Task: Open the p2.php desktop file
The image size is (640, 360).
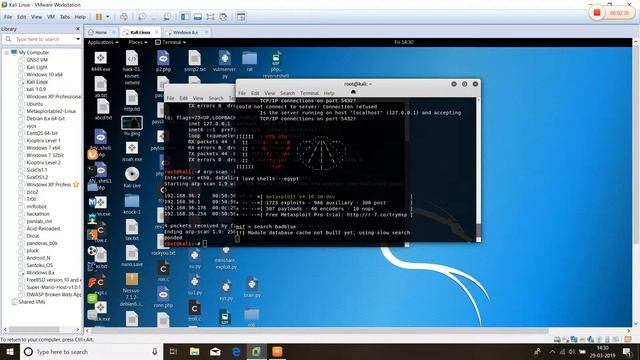Action: 163,61
